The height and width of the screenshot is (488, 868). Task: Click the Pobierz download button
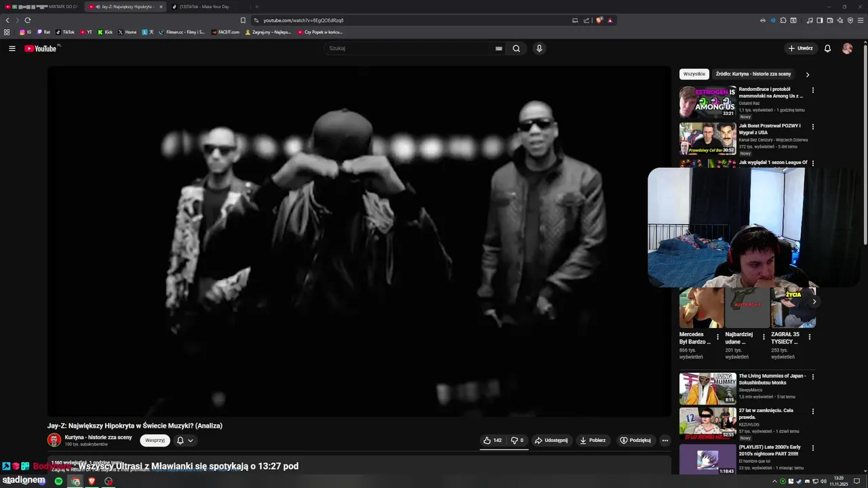[593, 440]
